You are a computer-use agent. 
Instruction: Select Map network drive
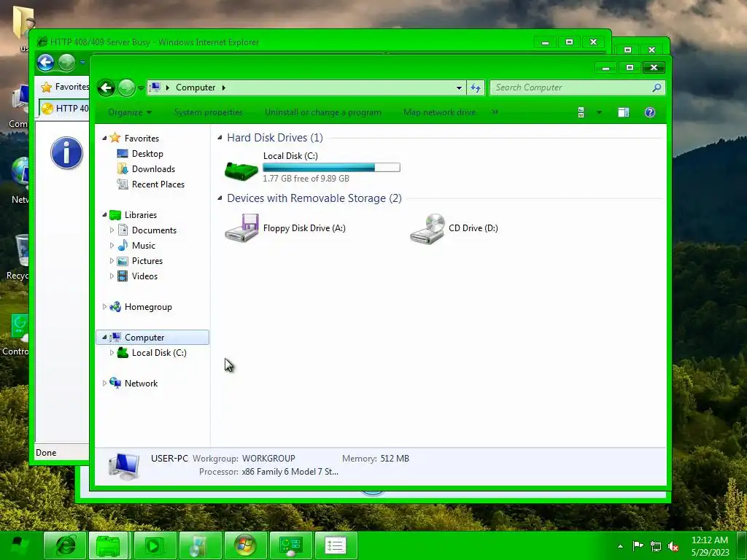pyautogui.click(x=439, y=112)
